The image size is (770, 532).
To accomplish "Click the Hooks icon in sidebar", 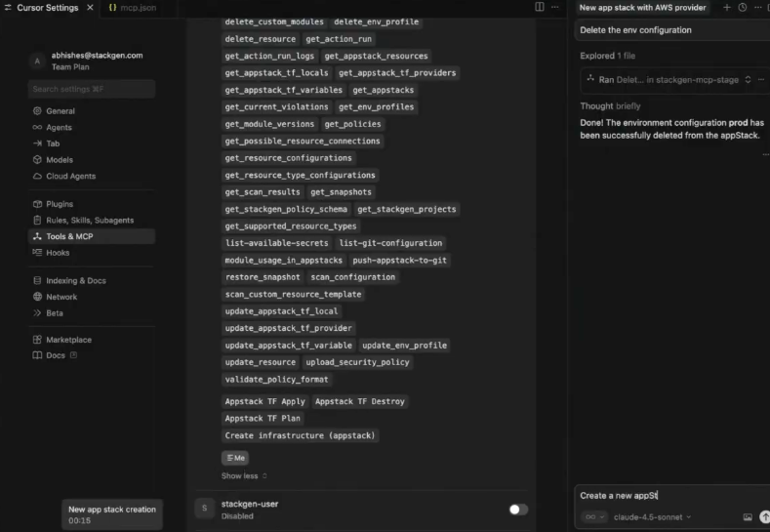I will pyautogui.click(x=37, y=253).
